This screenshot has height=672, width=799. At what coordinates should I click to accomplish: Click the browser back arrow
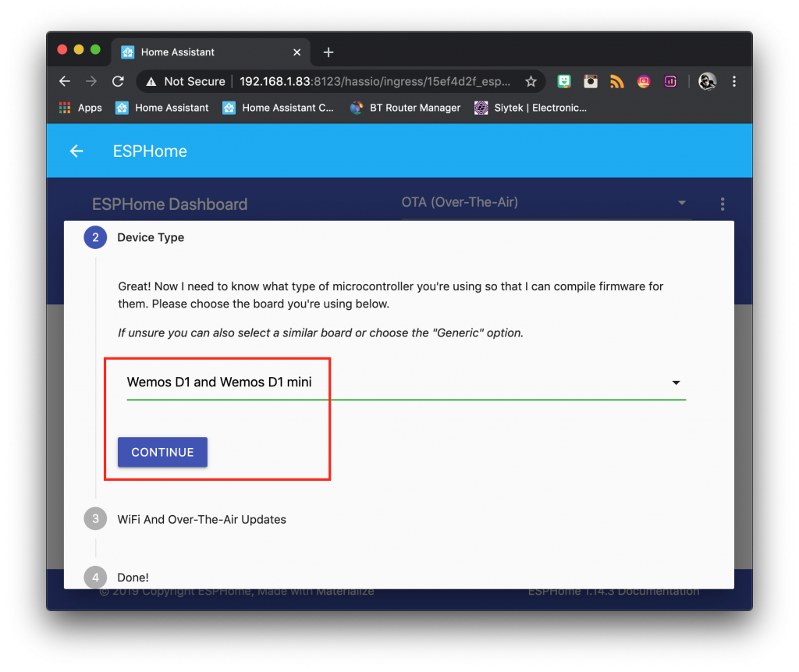(x=65, y=82)
